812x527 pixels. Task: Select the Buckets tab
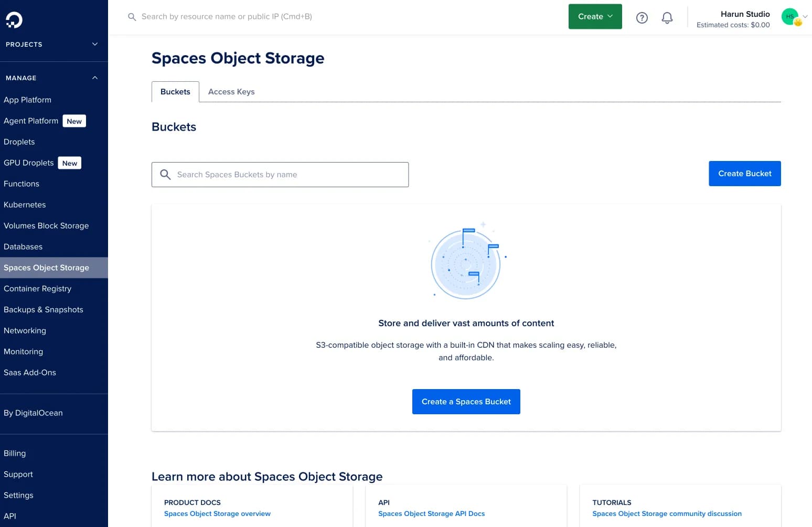pyautogui.click(x=175, y=92)
